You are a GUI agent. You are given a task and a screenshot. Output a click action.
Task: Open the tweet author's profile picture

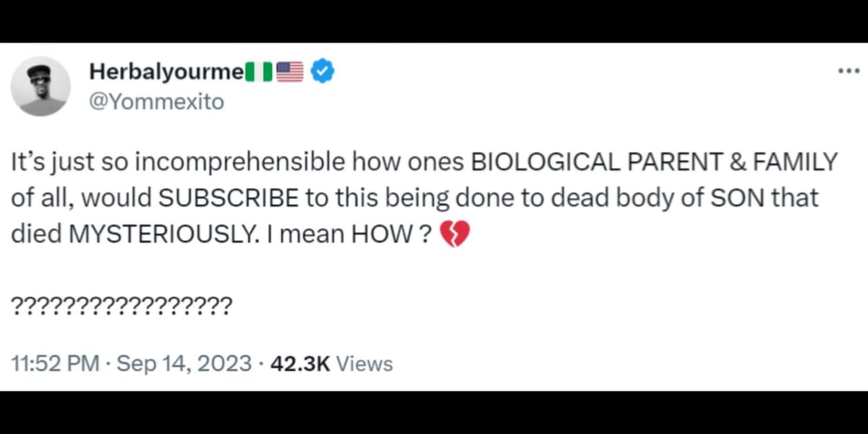click(x=41, y=86)
